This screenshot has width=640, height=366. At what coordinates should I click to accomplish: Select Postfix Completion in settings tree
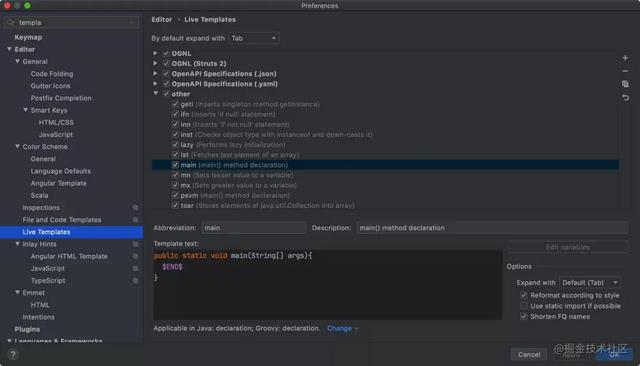[x=61, y=98]
